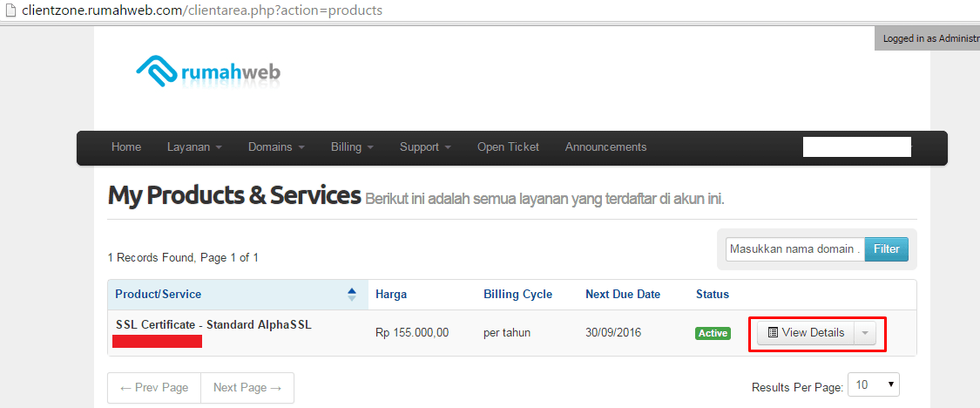Open the Open Ticket page

508,147
